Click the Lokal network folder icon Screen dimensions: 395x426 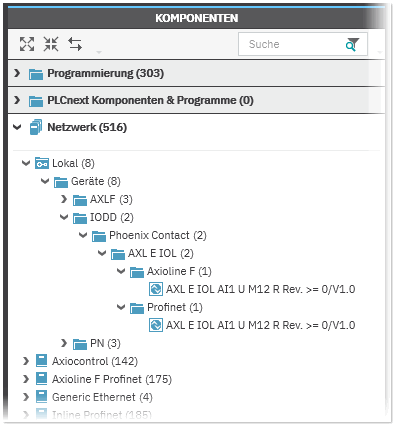click(x=42, y=163)
